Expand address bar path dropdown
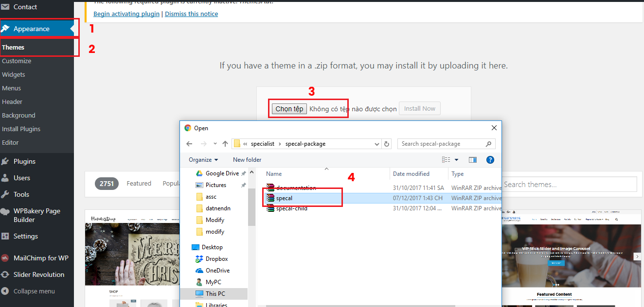 click(x=377, y=144)
